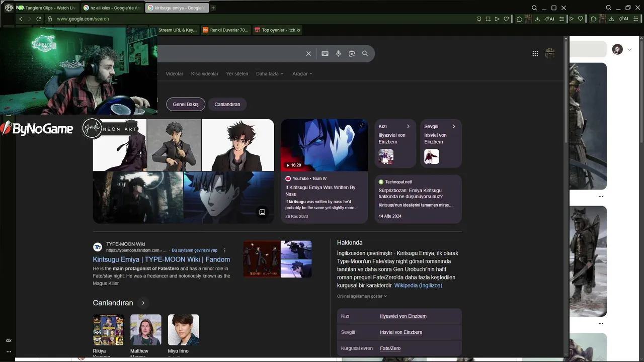644x362 pixels.
Task: Open downloads icon in front window toolbar
Action: (537, 19)
